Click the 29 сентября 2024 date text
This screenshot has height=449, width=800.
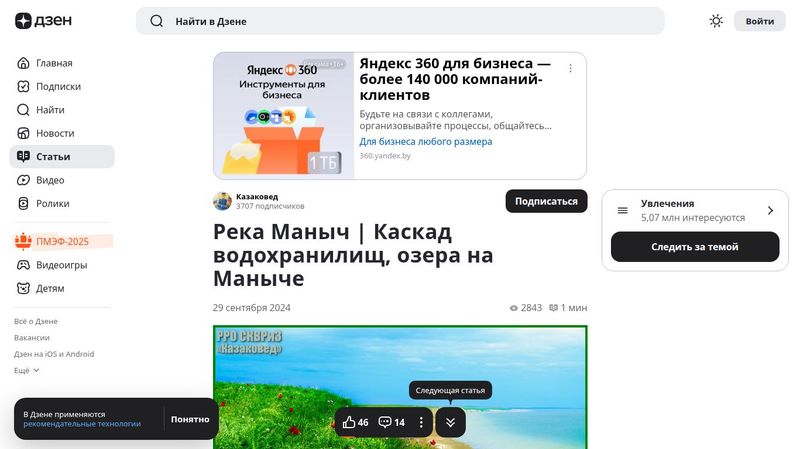(252, 308)
